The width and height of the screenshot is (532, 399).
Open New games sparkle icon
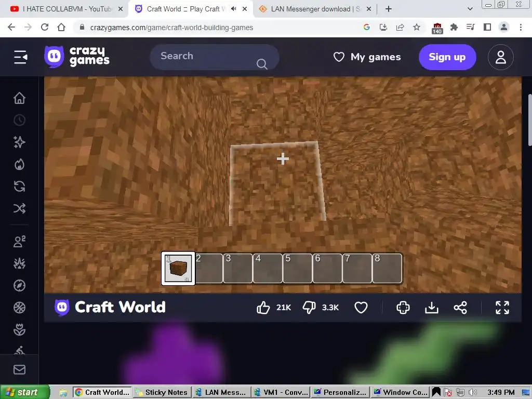(x=19, y=142)
